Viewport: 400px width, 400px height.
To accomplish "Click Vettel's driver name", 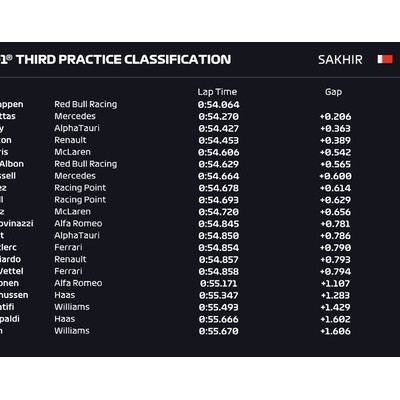I will click(x=12, y=271).
